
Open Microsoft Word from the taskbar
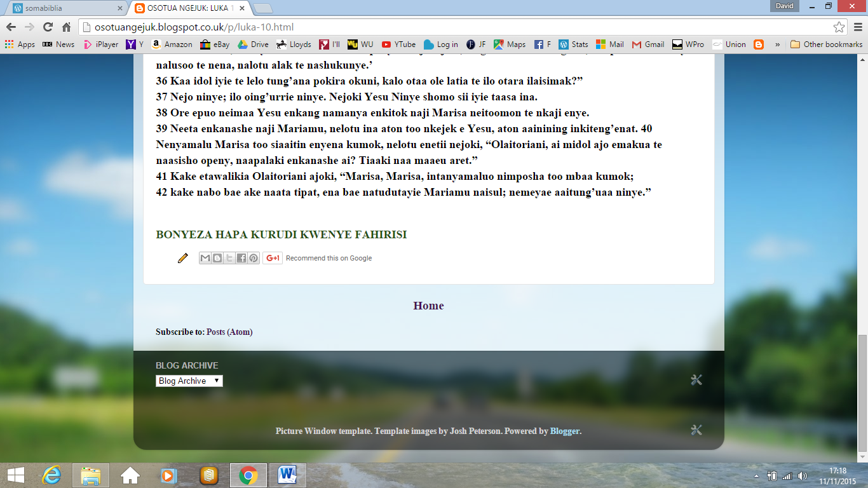[x=288, y=475]
